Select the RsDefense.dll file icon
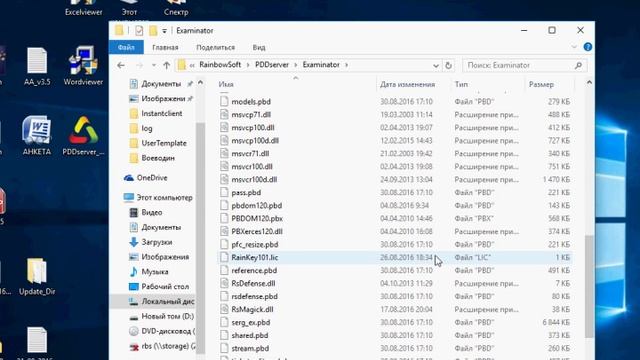The height and width of the screenshot is (360, 640). pos(224,283)
